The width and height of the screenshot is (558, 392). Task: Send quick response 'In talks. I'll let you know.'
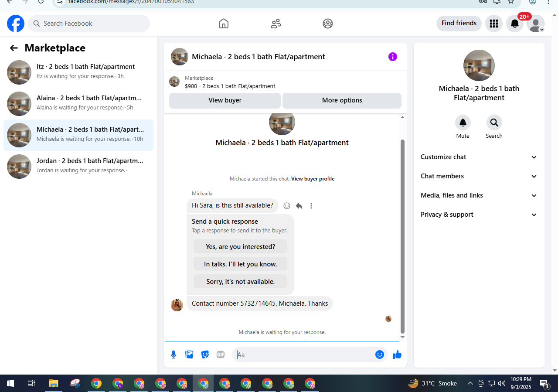(241, 264)
